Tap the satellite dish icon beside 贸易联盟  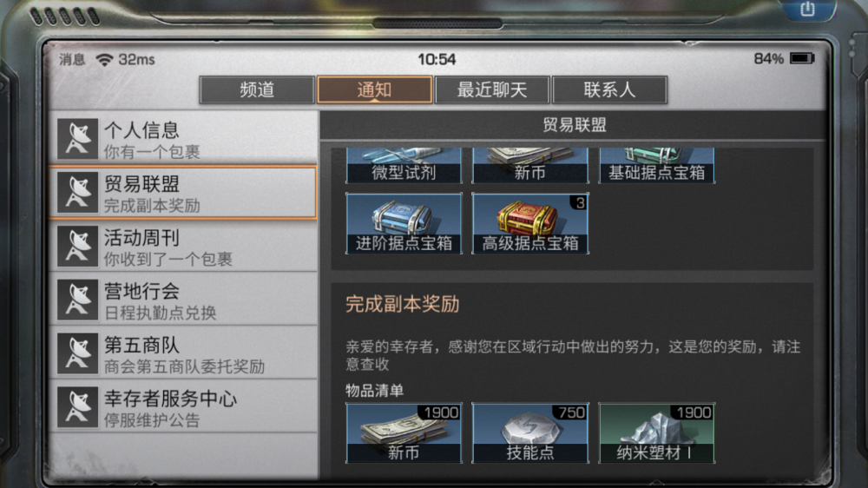pyautogui.click(x=78, y=192)
